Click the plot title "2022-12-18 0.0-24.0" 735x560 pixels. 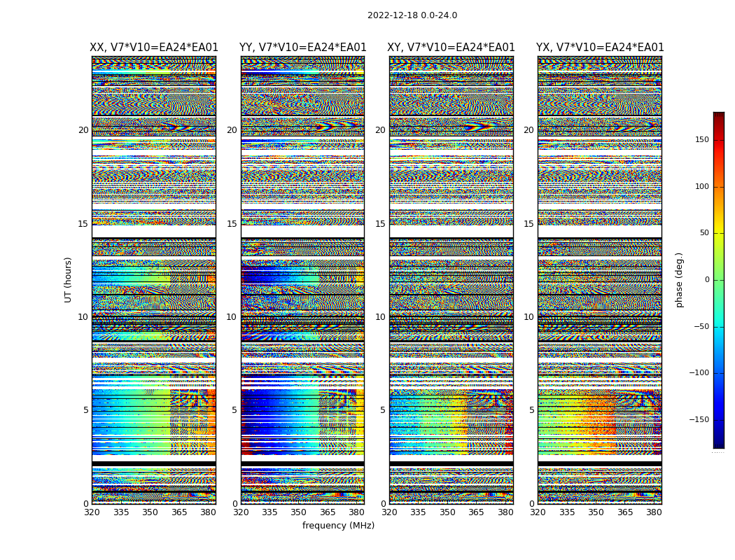coord(412,15)
